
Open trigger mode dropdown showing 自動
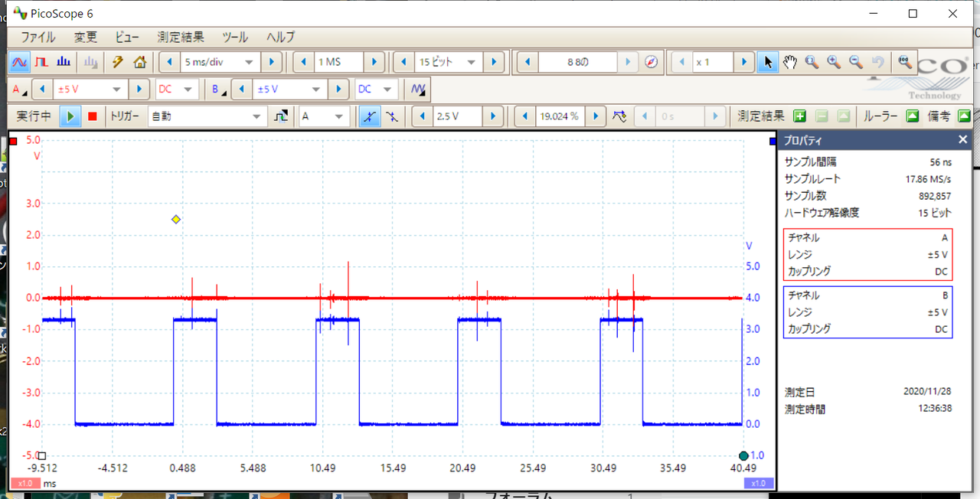point(258,116)
